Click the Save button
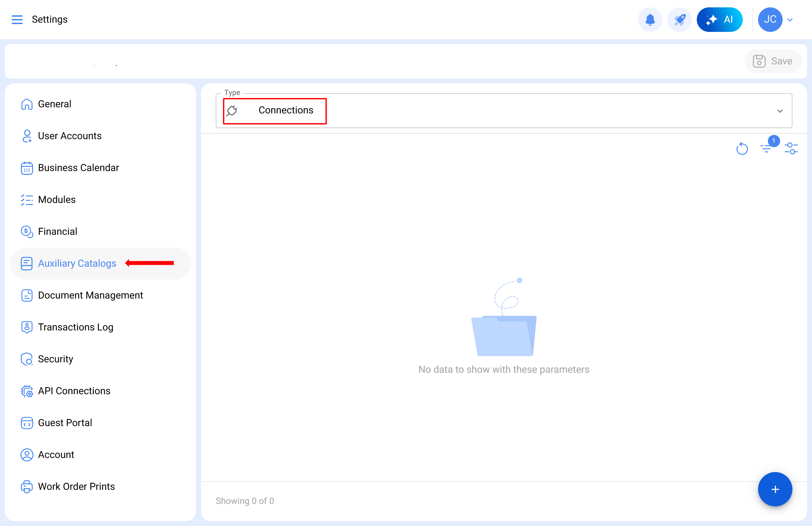 coord(773,61)
